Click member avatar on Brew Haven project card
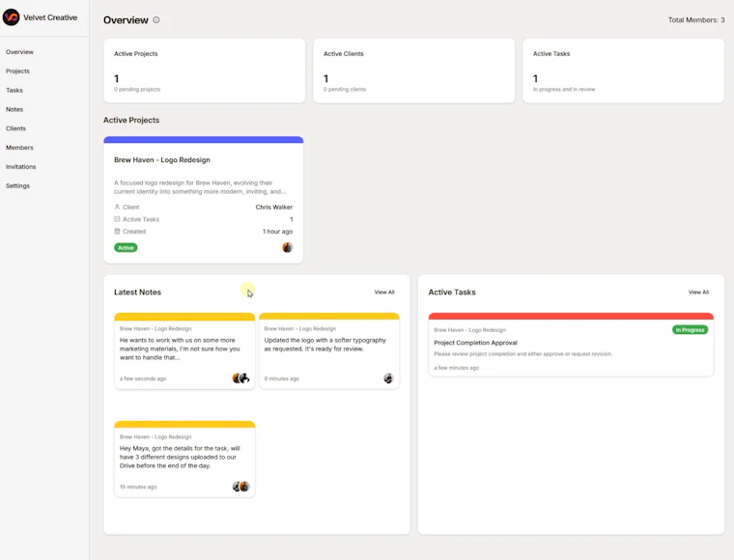The image size is (734, 560). click(288, 247)
